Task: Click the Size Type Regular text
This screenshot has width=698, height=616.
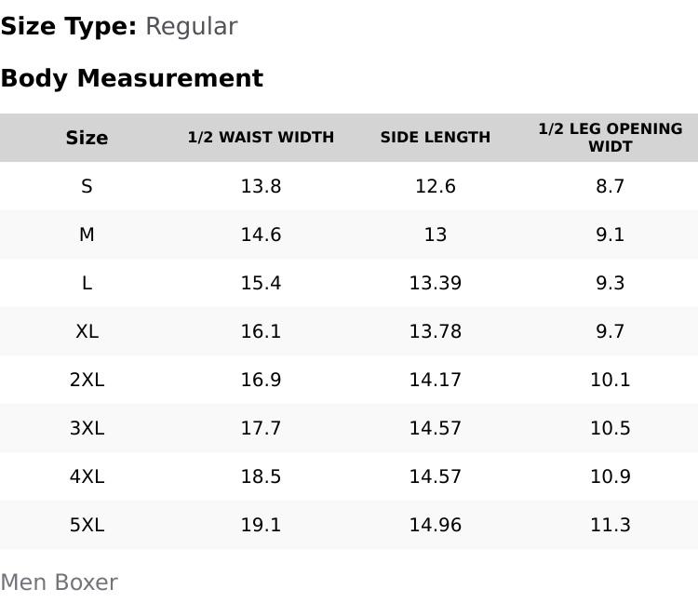Action: click(x=118, y=26)
